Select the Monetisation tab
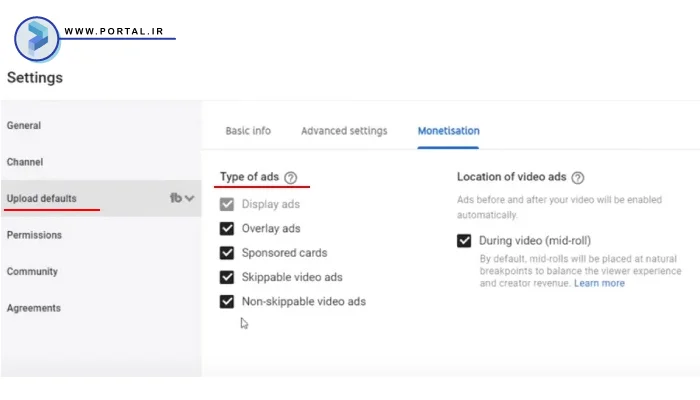Viewport: 700px width, 400px height. tap(448, 131)
